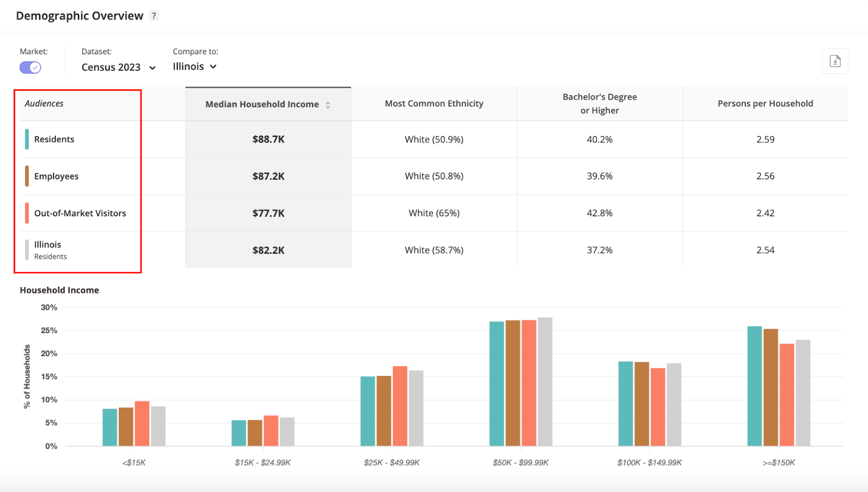Select the Most Common Ethnicity column header
Image resolution: width=868 pixels, height=492 pixels.
(434, 104)
